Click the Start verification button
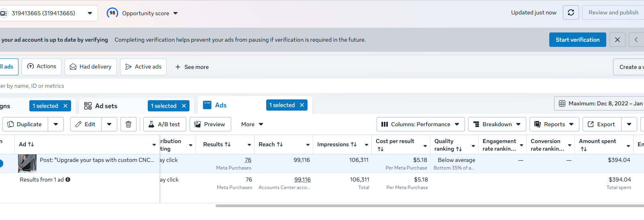Screen dimensions: 644x220 (577, 40)
